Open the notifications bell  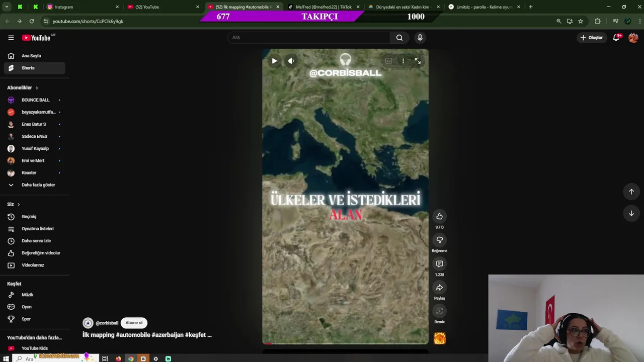pyautogui.click(x=616, y=38)
